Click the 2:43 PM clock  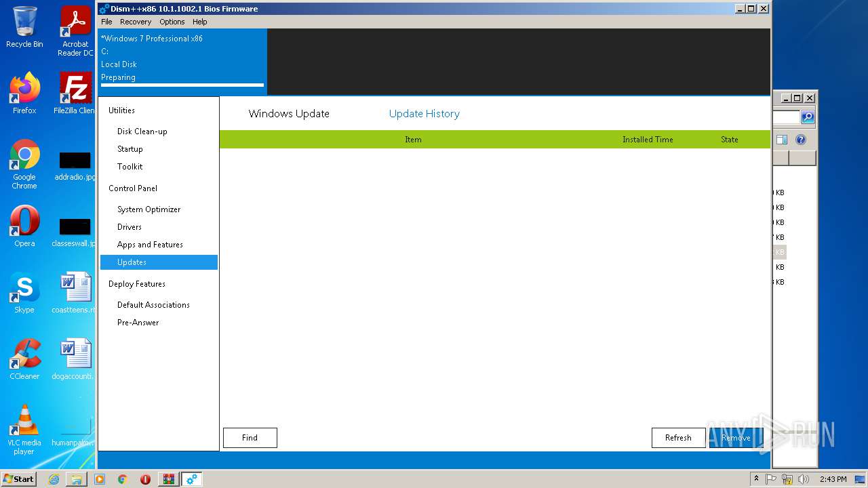tap(833, 479)
